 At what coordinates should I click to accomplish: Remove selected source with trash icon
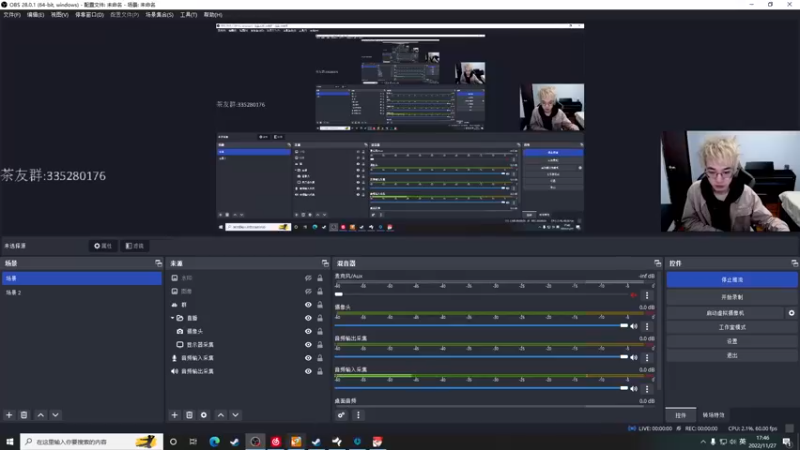(x=189, y=415)
